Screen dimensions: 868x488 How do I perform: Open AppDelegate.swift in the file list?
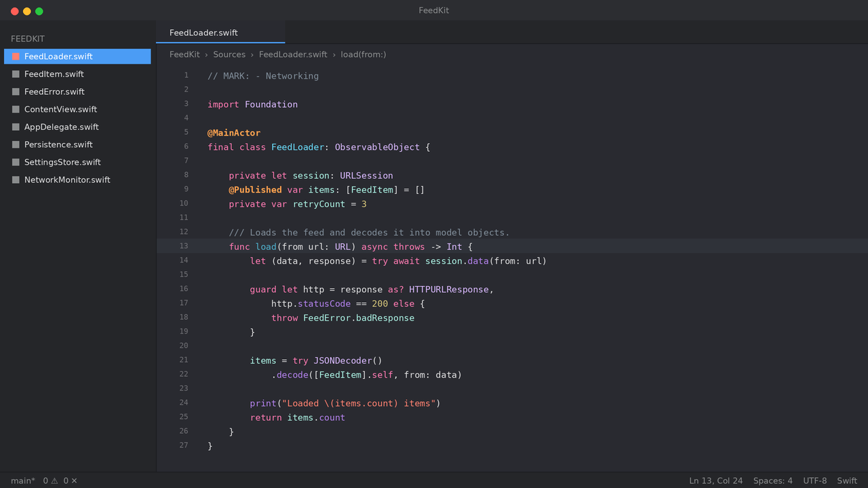point(77,127)
